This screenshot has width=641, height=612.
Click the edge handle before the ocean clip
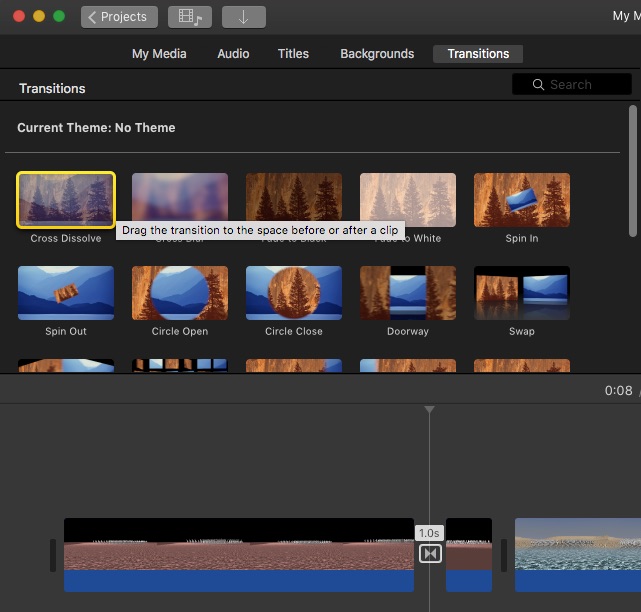504,555
